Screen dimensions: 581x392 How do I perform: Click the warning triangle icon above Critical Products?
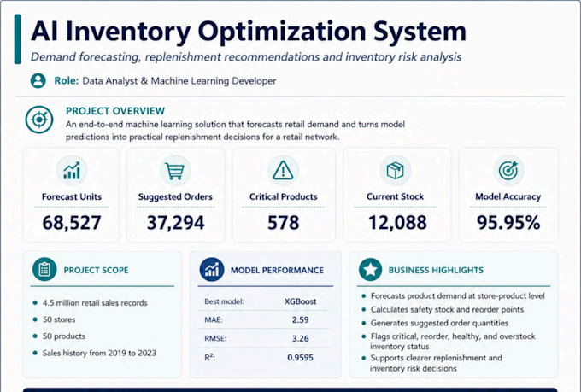point(283,171)
